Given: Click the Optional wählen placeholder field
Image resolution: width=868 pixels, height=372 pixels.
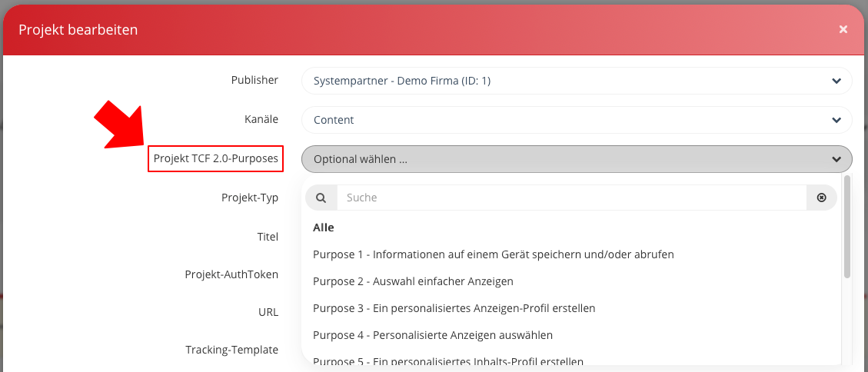Looking at the screenshot, I should (x=360, y=159).
